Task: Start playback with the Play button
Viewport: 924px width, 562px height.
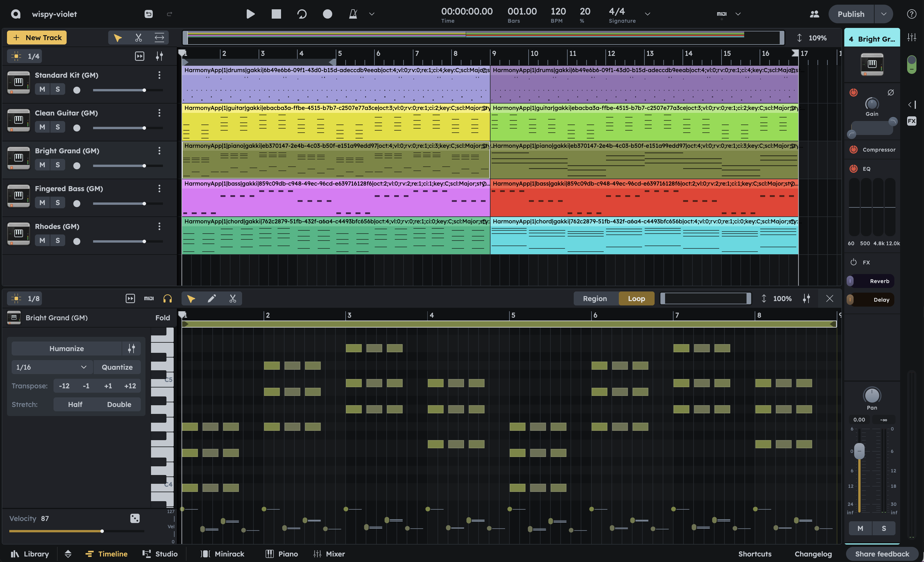Action: coord(250,14)
